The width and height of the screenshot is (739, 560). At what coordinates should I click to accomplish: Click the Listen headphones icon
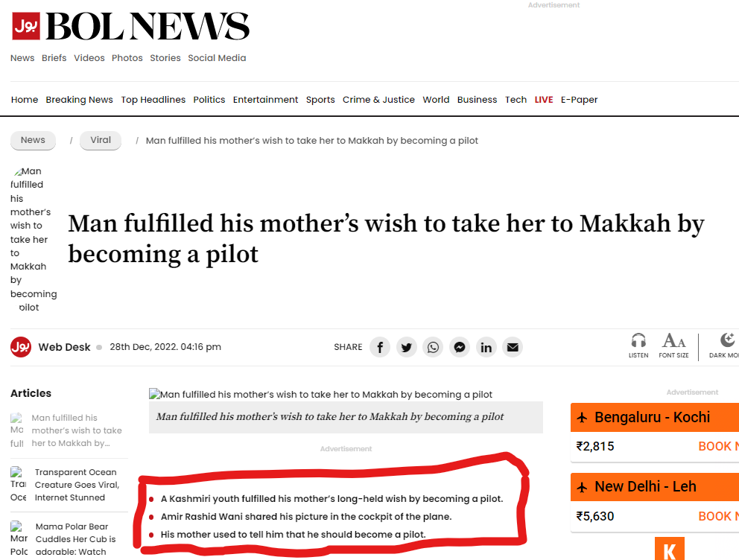tap(638, 345)
